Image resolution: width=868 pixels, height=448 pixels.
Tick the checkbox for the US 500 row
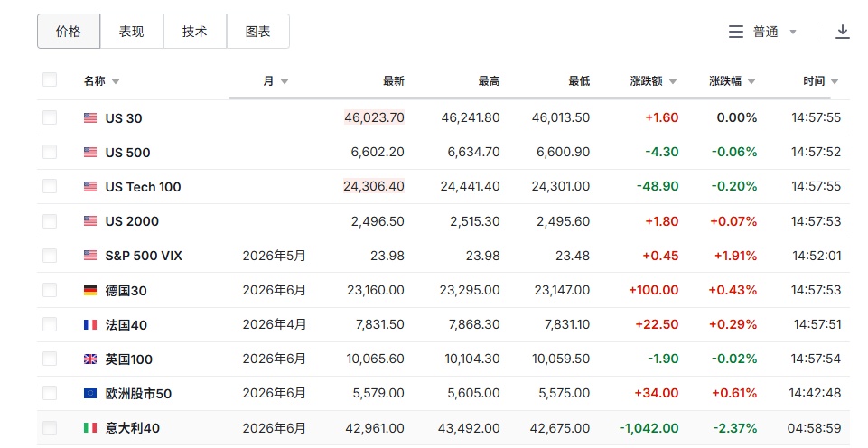coord(50,153)
